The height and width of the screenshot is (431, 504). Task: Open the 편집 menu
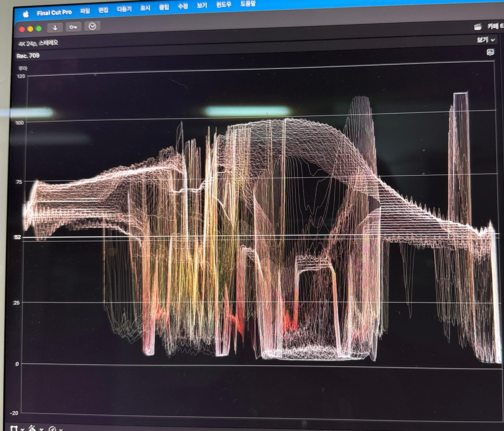pyautogui.click(x=103, y=10)
